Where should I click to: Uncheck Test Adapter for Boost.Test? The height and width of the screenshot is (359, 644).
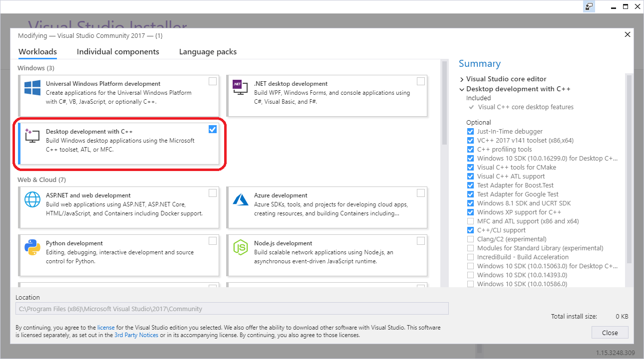(470, 185)
